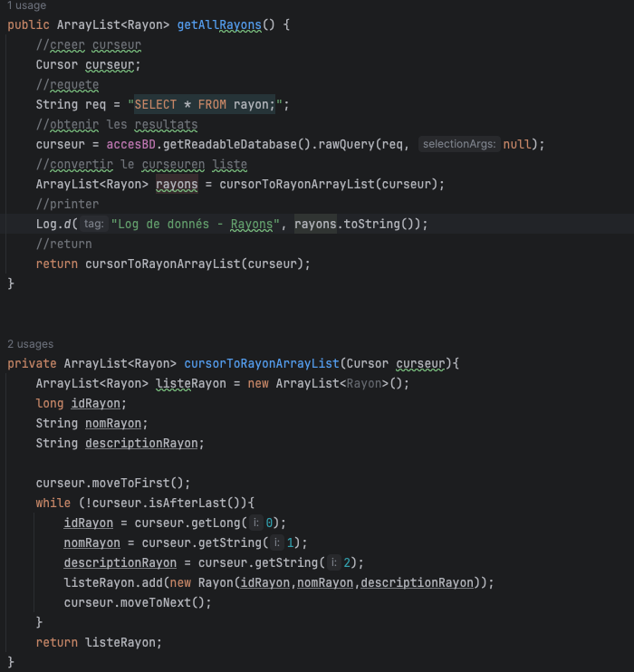This screenshot has width=634, height=672.
Task: Click the '1 usage' hint above getAllRayons
Action: pyautogui.click(x=26, y=5)
